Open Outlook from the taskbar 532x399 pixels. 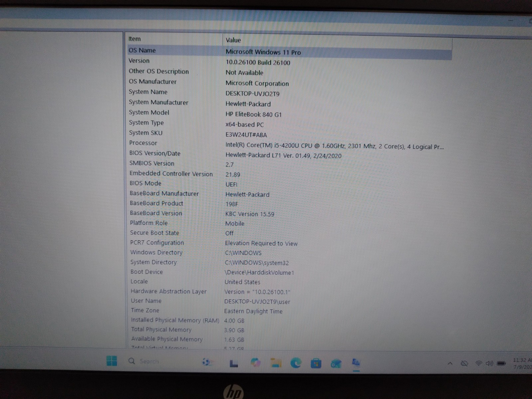336,364
